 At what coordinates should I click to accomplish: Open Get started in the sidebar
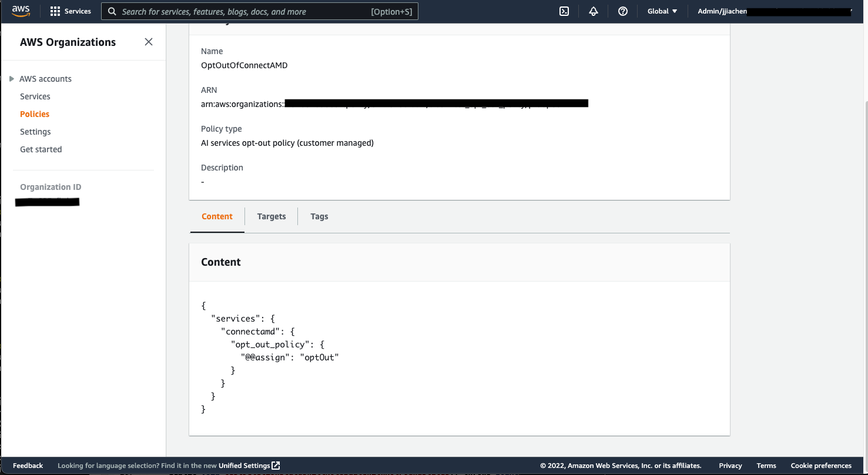(x=41, y=149)
